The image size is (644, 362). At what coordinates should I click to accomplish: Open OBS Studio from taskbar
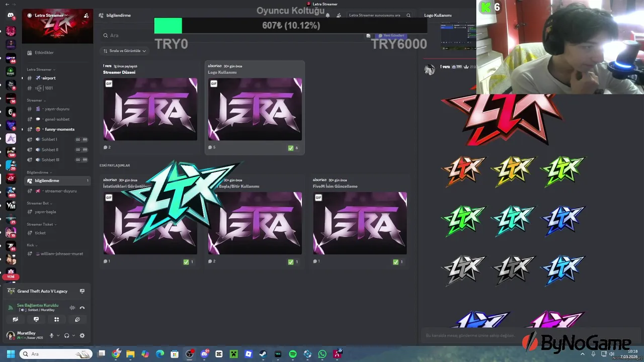pyautogui.click(x=189, y=354)
